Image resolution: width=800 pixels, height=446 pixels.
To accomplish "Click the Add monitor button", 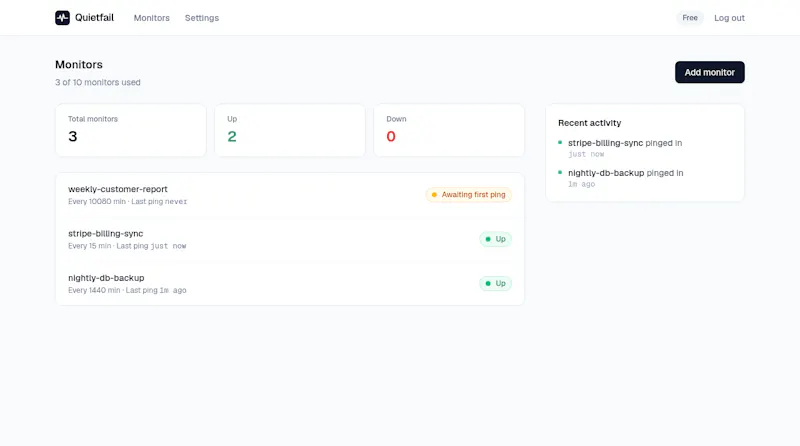I will point(710,72).
